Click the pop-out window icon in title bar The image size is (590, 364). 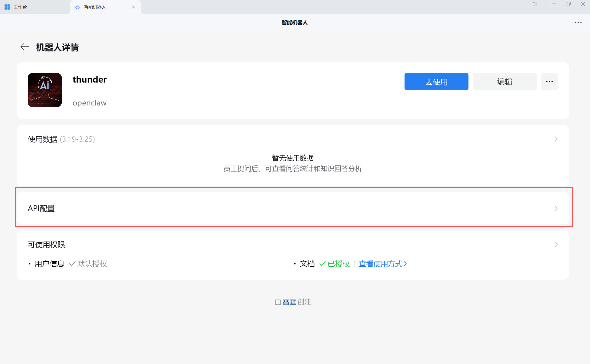click(535, 4)
